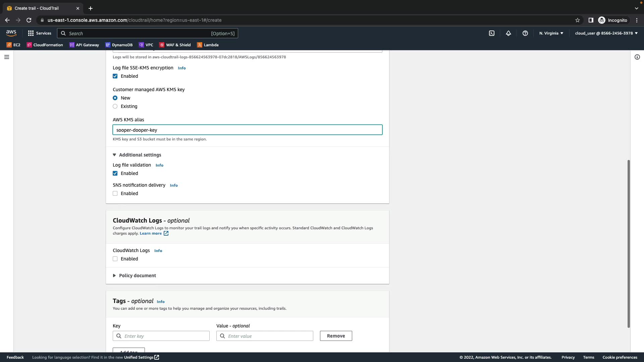
Task: Collapse the Additional settings section
Action: pyautogui.click(x=137, y=155)
